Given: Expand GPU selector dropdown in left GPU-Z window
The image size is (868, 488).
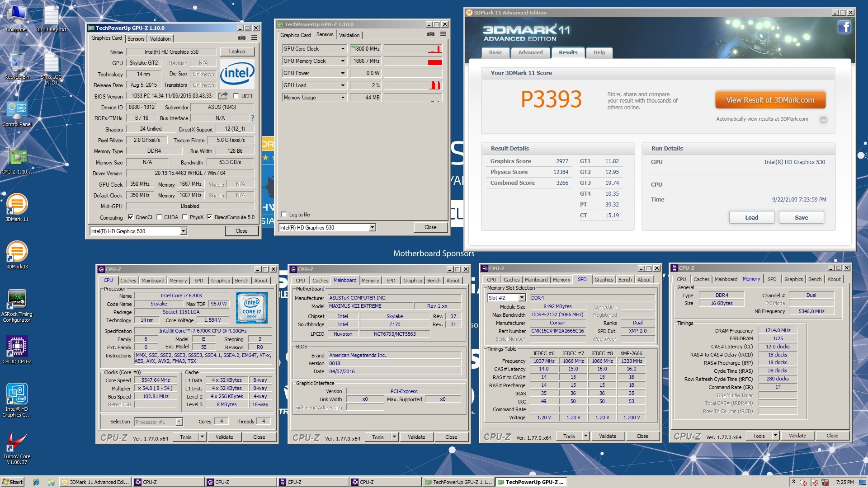Looking at the screenshot, I should tap(183, 231).
